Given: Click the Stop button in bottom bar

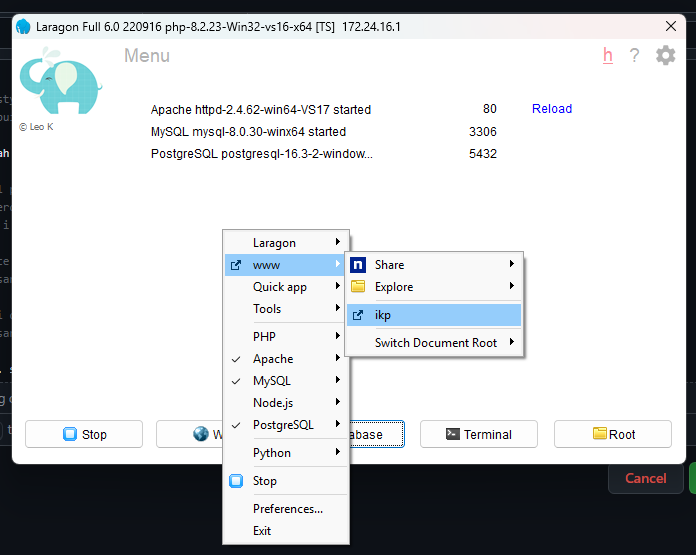Looking at the screenshot, I should click(x=84, y=434).
